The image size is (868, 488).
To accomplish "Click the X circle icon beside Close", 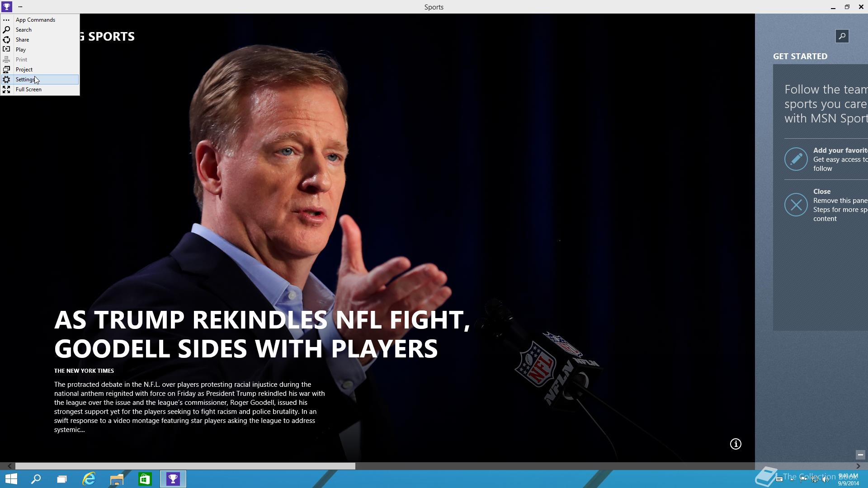I will pyautogui.click(x=796, y=205).
